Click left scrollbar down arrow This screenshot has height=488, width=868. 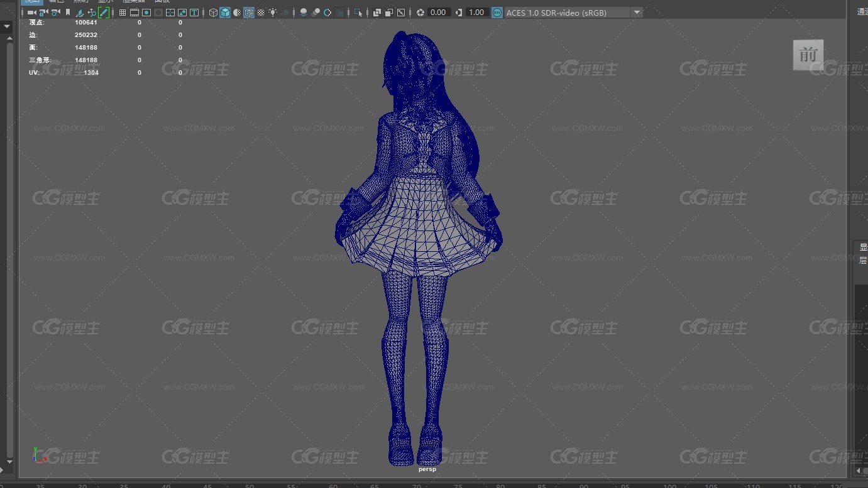pyautogui.click(x=9, y=464)
